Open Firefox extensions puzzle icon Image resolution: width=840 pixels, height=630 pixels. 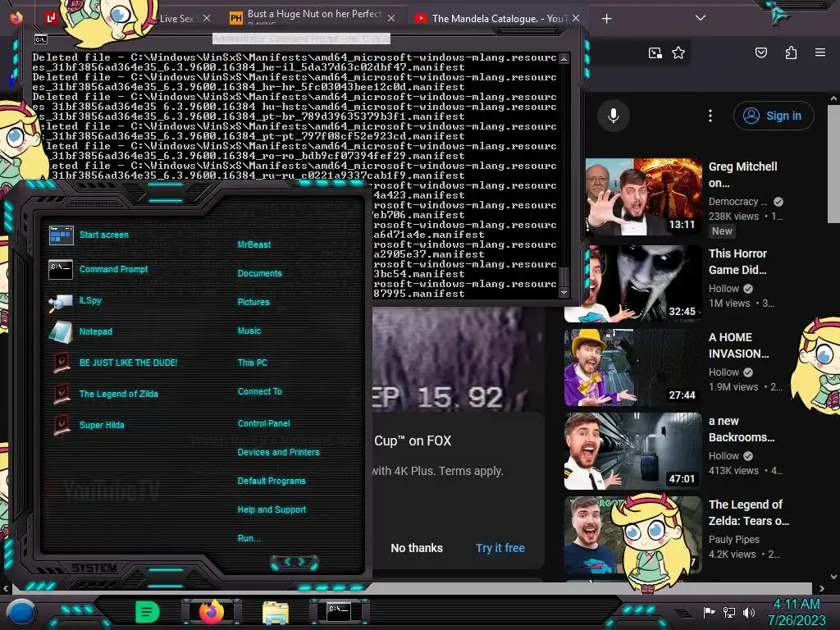click(791, 52)
